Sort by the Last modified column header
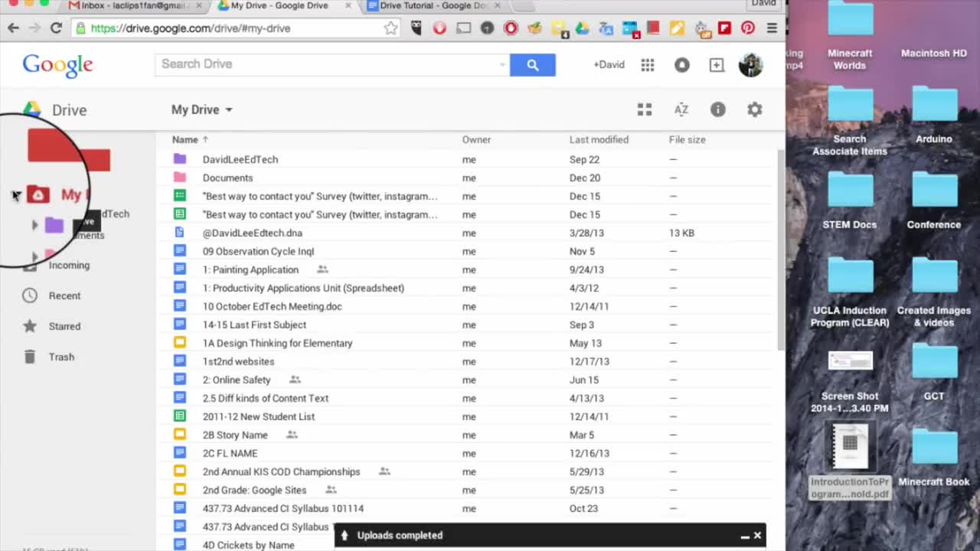Screen dimensions: 980x551 click(x=599, y=139)
